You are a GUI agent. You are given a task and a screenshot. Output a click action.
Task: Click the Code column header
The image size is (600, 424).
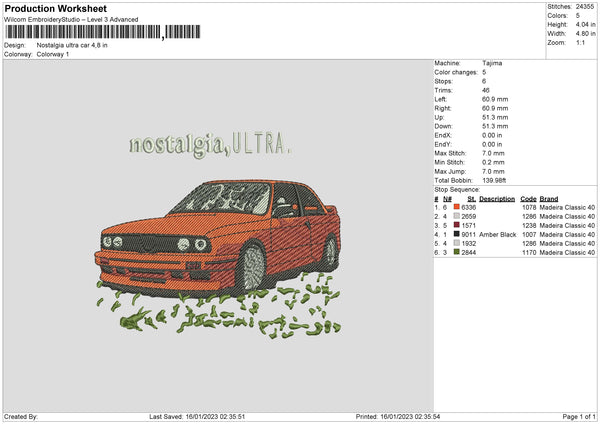(528, 199)
